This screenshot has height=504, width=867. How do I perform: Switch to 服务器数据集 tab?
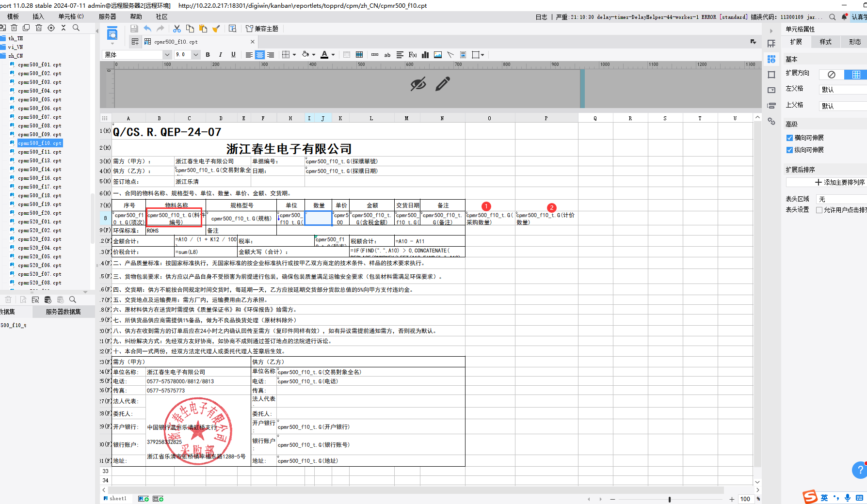(x=63, y=312)
